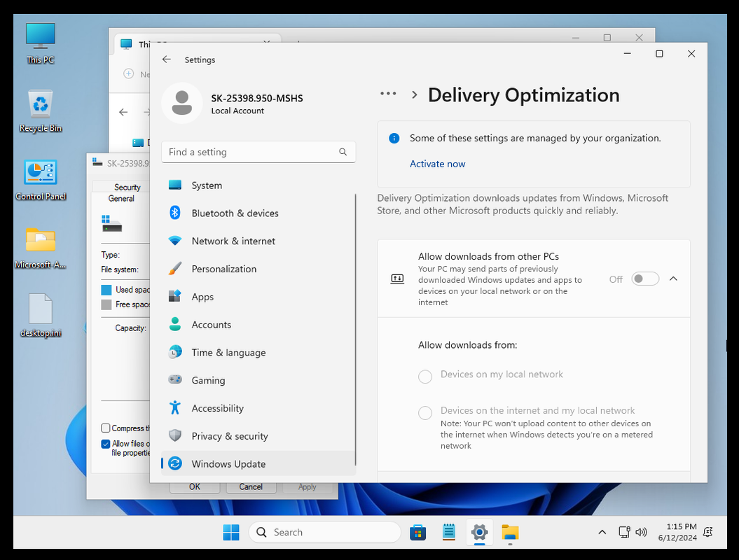Switch to Settings gear in taskbar
The height and width of the screenshot is (560, 739).
[479, 532]
